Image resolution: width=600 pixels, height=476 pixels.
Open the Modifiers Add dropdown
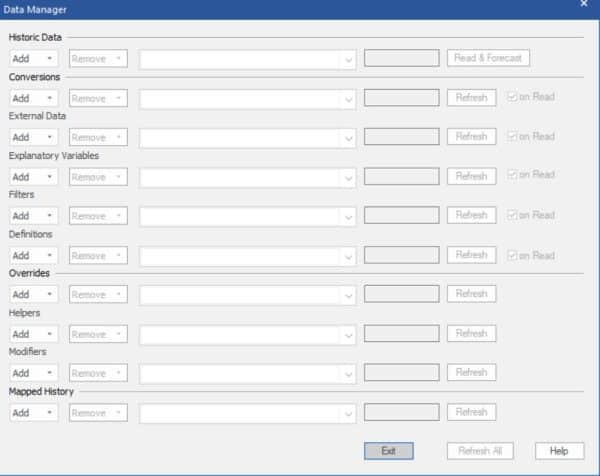(34, 373)
